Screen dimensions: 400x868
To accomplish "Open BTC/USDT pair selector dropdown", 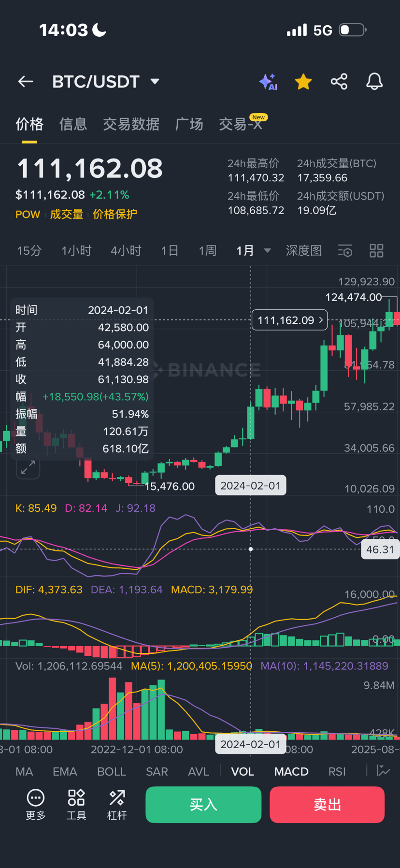I will tap(106, 82).
